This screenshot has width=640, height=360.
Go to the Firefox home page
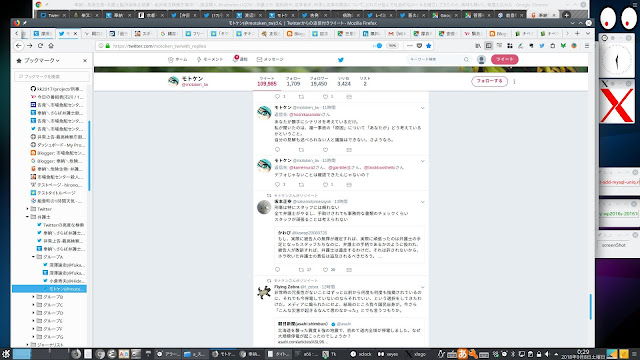pos(51,46)
